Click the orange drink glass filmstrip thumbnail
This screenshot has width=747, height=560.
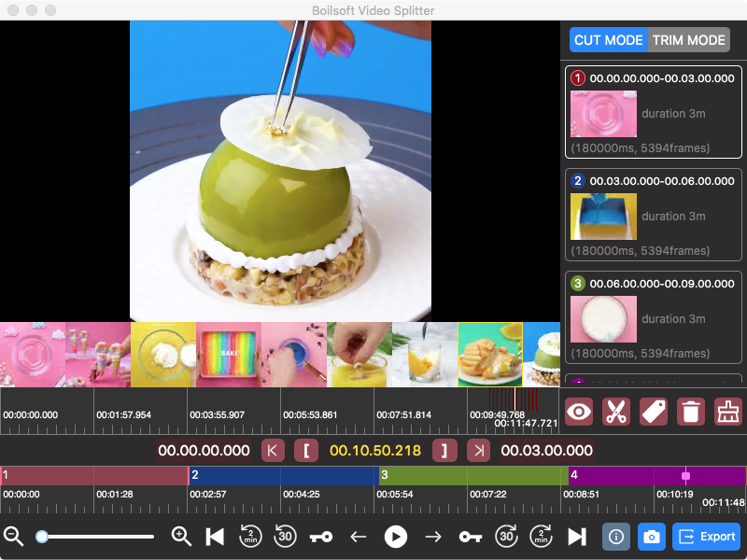425,355
